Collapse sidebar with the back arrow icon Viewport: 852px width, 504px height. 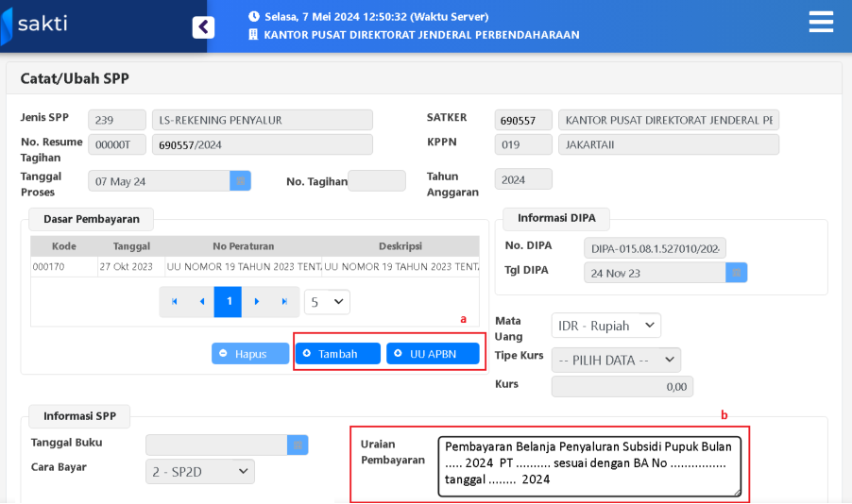pos(203,27)
